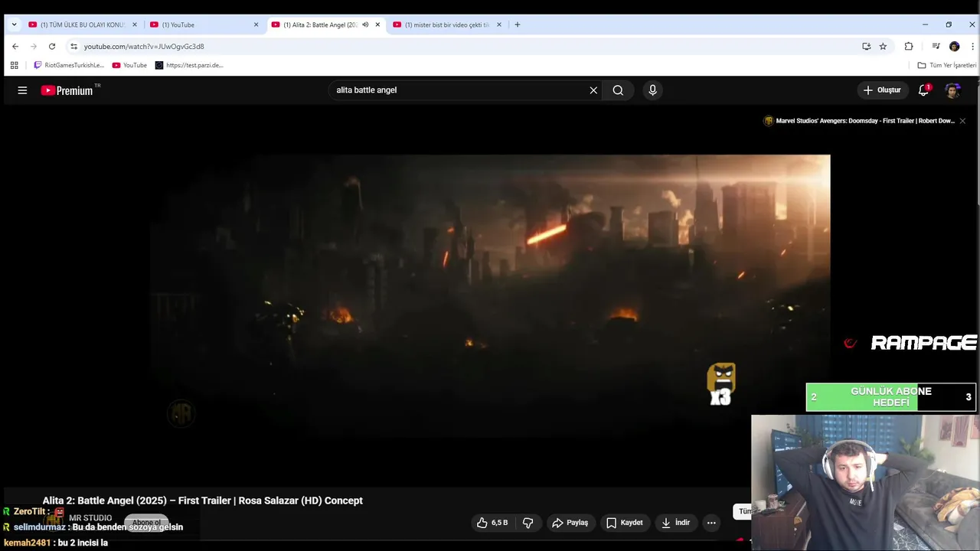
Task: Open the Chrome profile avatar
Action: coord(954,46)
